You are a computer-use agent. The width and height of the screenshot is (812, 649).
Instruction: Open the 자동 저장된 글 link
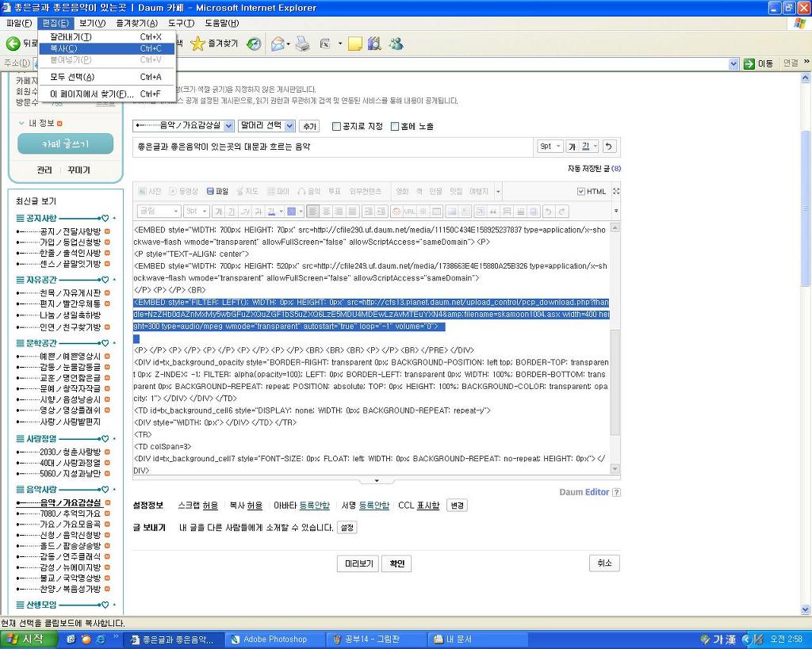pos(594,169)
